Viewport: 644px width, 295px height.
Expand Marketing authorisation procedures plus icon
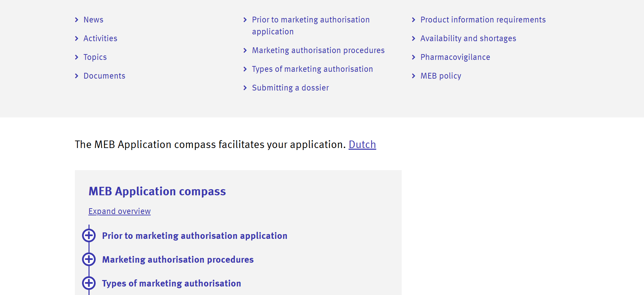pos(89,259)
